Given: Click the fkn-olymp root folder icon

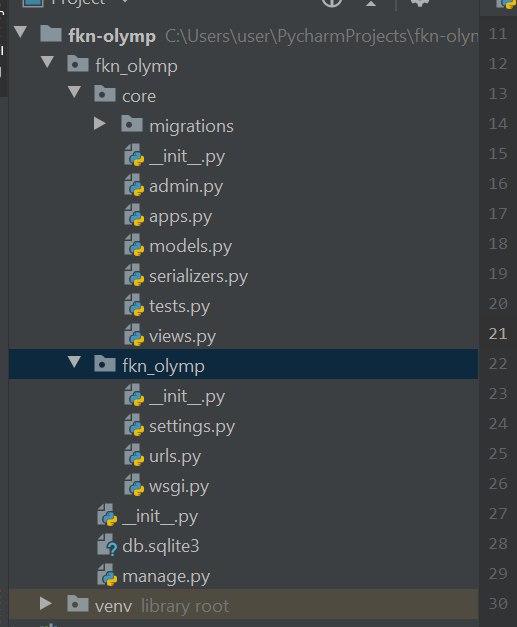Looking at the screenshot, I should click(51, 33).
